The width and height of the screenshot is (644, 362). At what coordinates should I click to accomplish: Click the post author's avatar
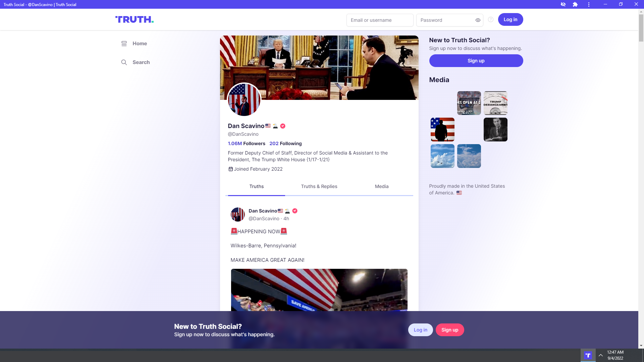(238, 215)
